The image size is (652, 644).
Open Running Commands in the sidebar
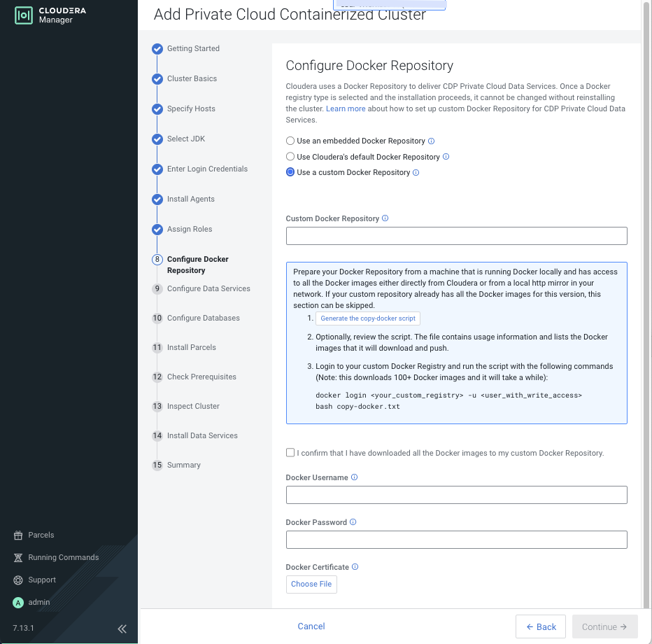coord(56,557)
